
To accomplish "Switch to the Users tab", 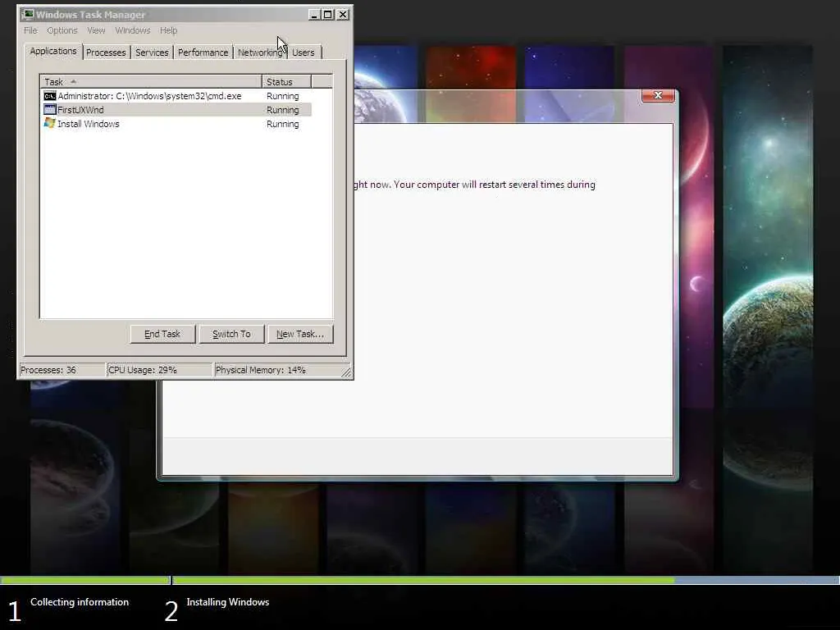I will coord(304,52).
